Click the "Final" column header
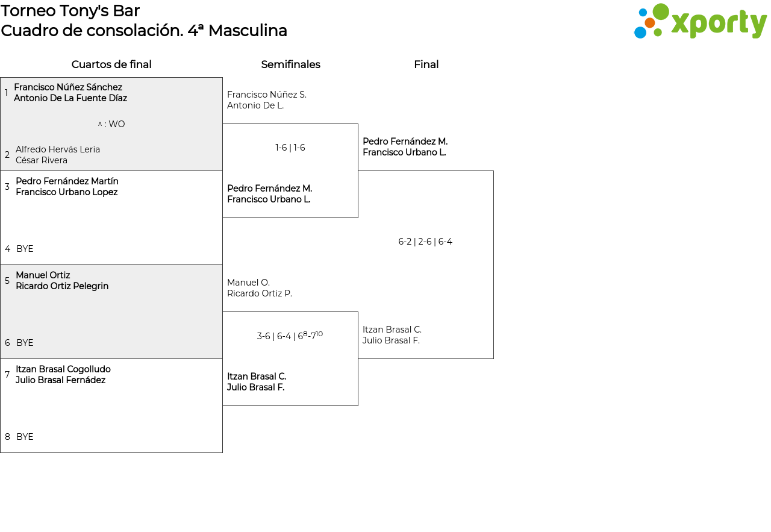Image resolution: width=771 pixels, height=532 pixels. pyautogui.click(x=426, y=64)
